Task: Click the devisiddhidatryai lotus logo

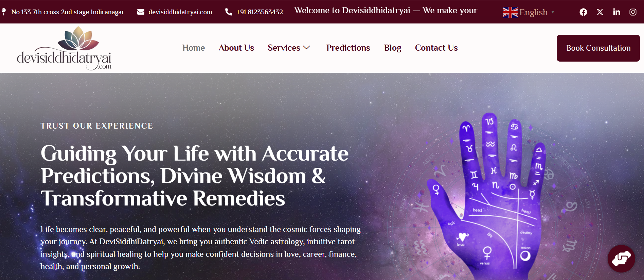Action: click(64, 48)
